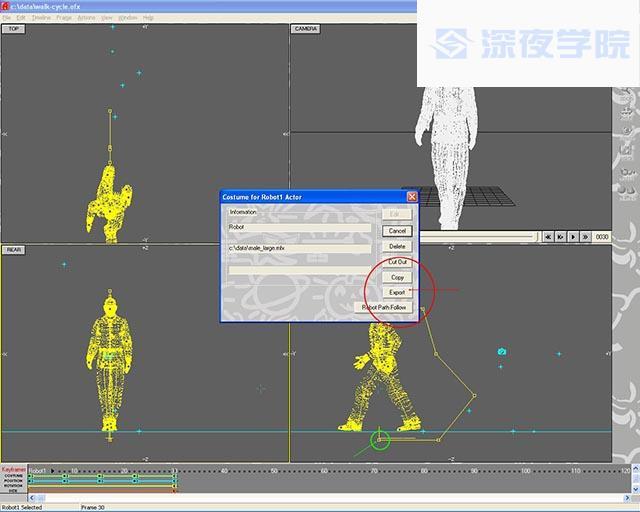Click the Export button in costume dialog
The width and height of the screenshot is (640, 512).
[397, 292]
